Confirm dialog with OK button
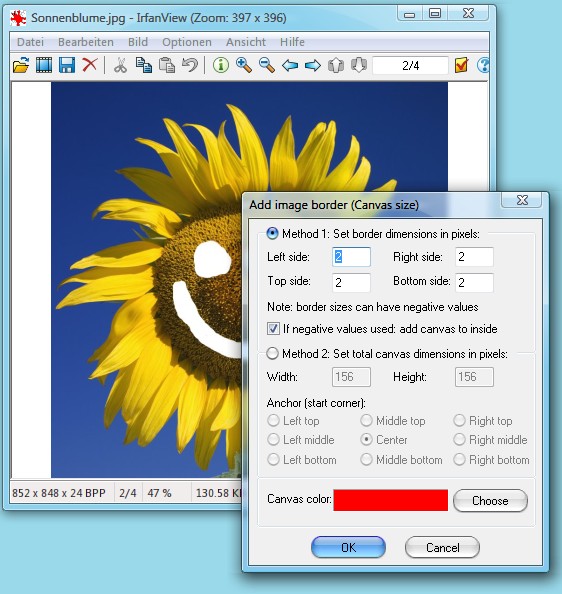The image size is (562, 594). [x=348, y=547]
